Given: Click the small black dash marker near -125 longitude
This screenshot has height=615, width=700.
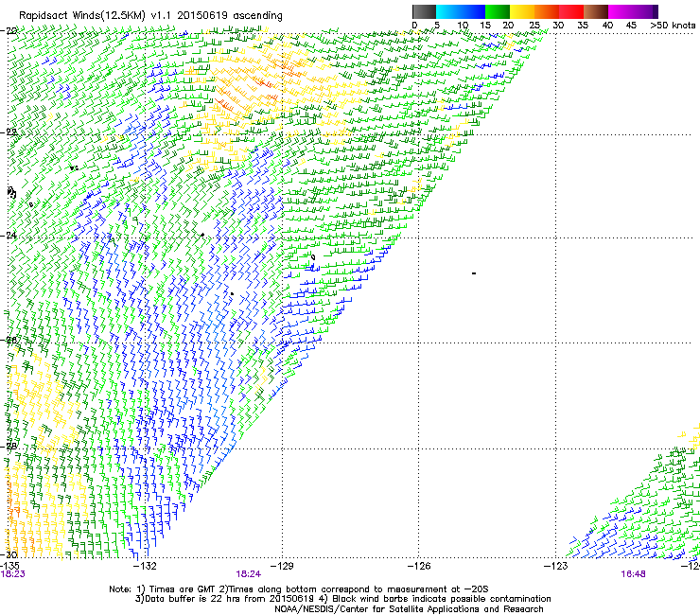Looking at the screenshot, I should [474, 272].
